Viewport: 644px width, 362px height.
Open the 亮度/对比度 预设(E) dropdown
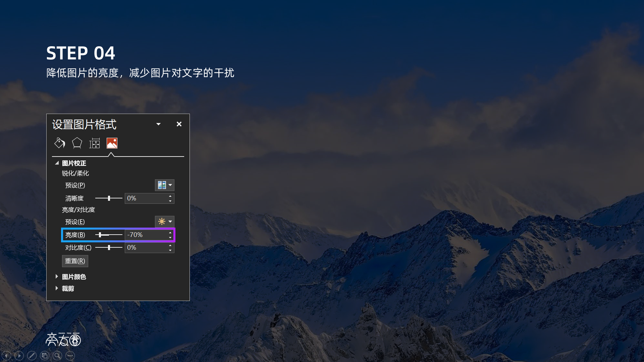pyautogui.click(x=164, y=222)
